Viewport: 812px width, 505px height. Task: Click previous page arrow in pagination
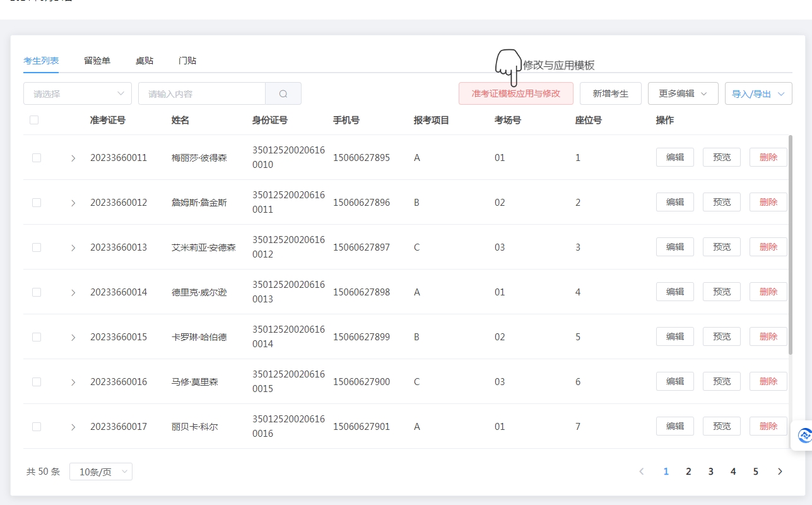(642, 472)
